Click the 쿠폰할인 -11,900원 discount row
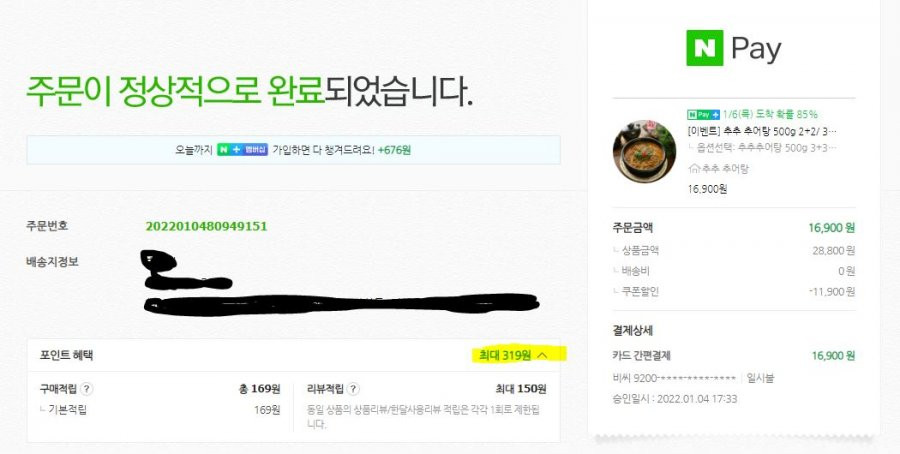The image size is (900, 454). tap(734, 292)
